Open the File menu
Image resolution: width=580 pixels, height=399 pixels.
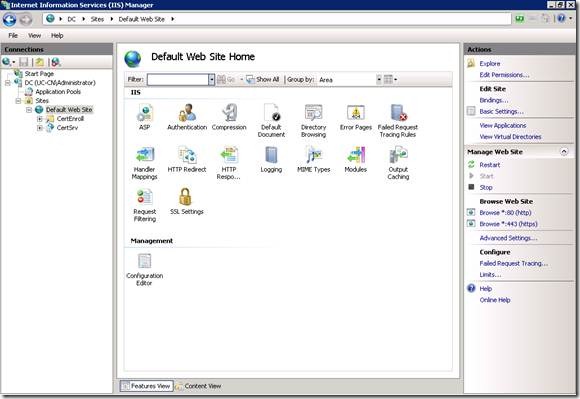point(13,35)
